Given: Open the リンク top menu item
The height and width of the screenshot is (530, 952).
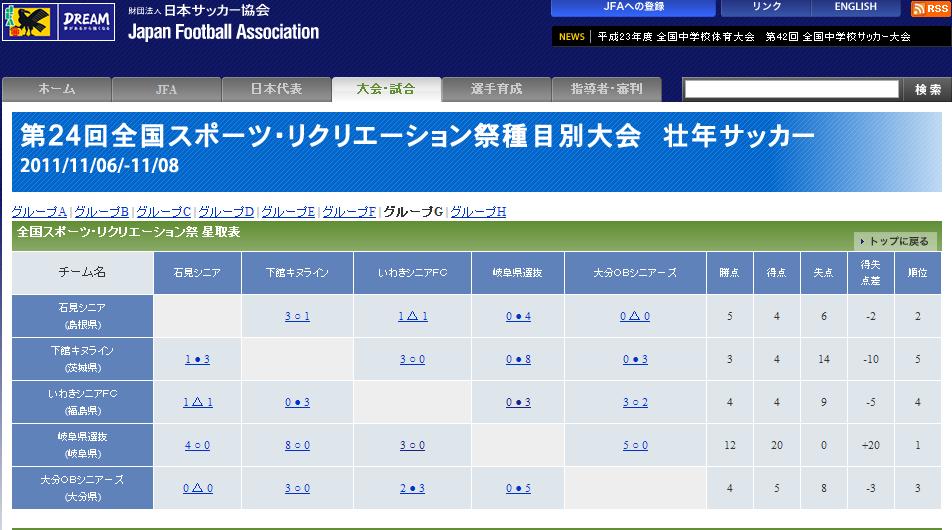Looking at the screenshot, I should pos(766,8).
